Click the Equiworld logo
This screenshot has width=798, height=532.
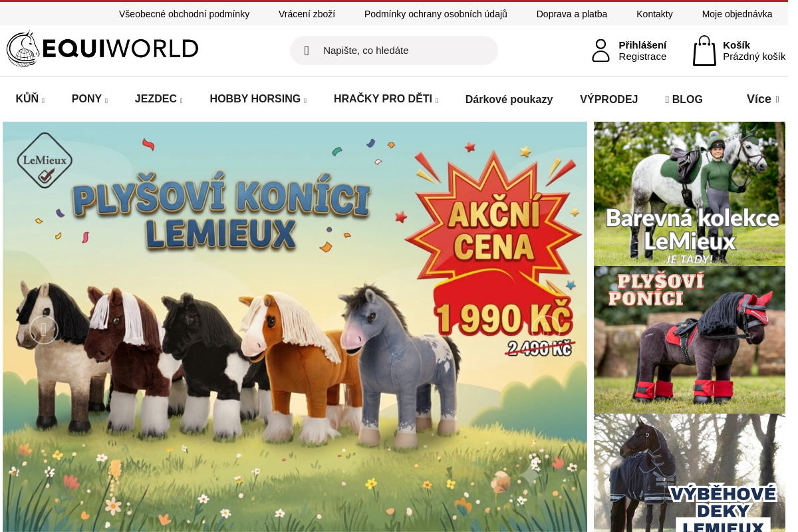pos(102,49)
